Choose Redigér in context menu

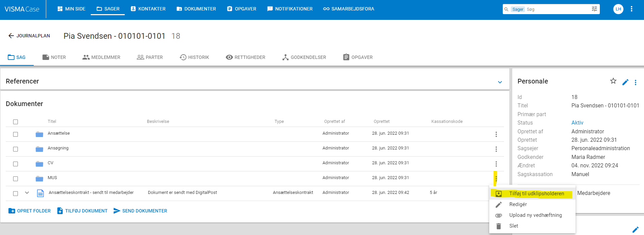point(532,204)
